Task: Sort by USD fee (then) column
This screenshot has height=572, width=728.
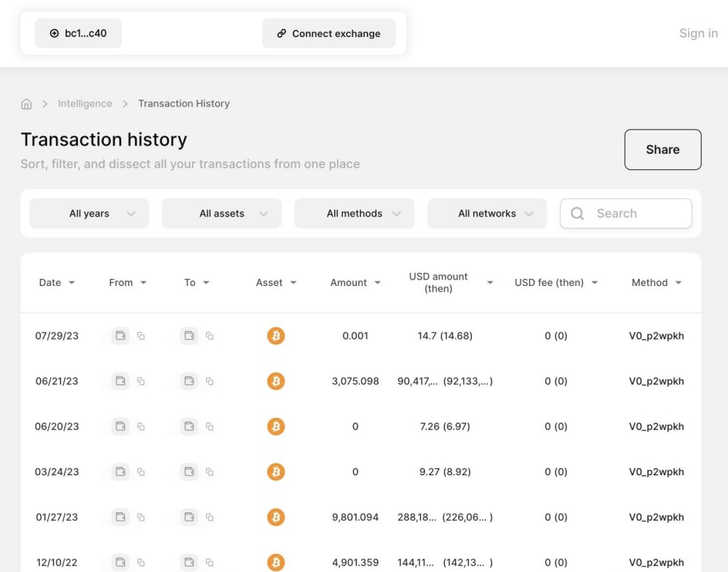Action: click(556, 282)
